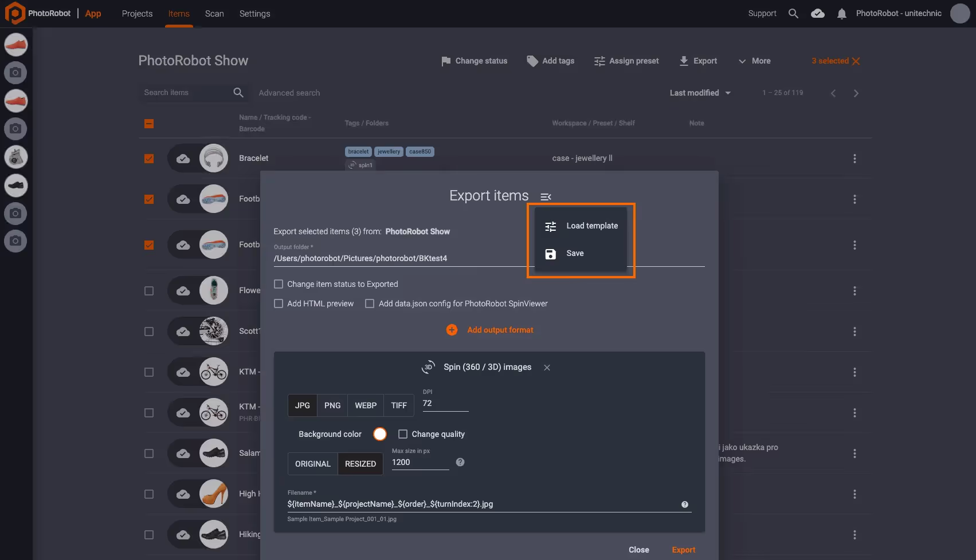Open the Settings tab
Image resolution: width=976 pixels, height=560 pixels.
254,14
